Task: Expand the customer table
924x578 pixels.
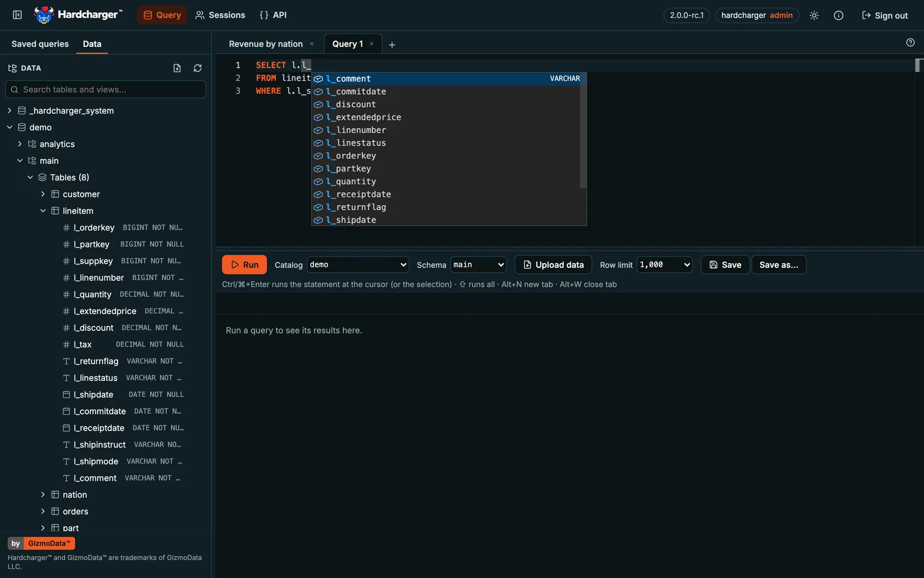Action: click(x=43, y=194)
